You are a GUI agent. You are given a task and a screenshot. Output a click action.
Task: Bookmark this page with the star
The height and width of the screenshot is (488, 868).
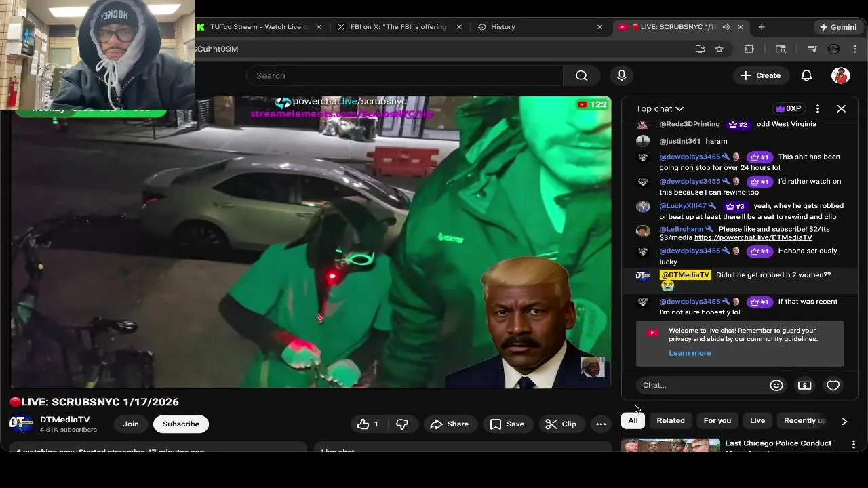[719, 49]
